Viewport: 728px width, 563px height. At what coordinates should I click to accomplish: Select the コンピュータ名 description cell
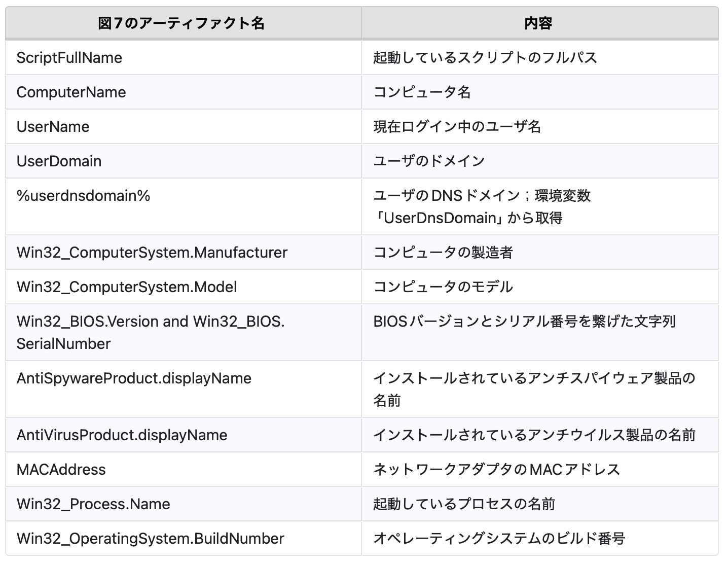point(422,92)
